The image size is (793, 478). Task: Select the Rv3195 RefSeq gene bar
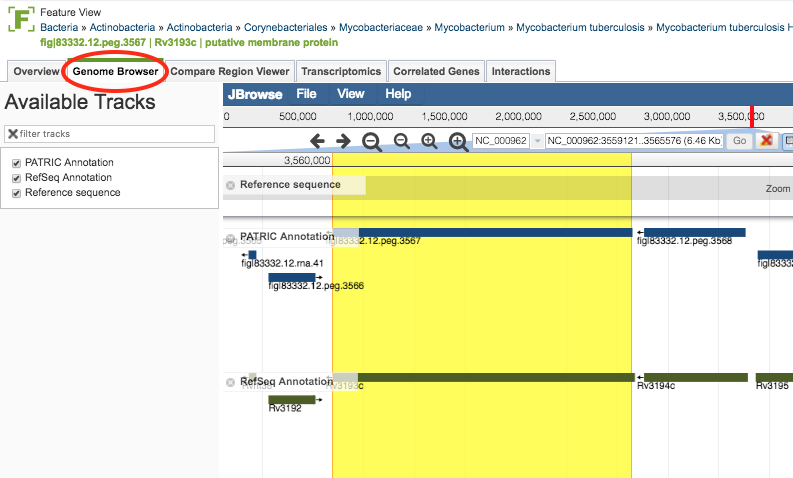[774, 377]
